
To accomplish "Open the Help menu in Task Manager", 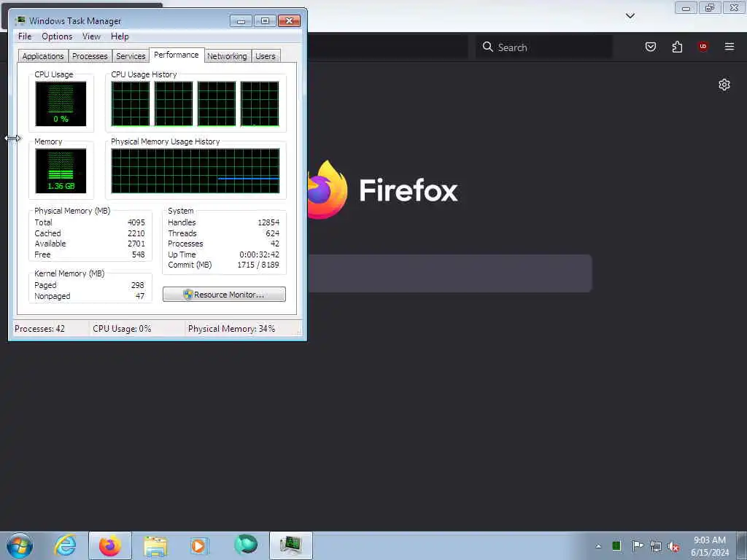I will pos(120,36).
